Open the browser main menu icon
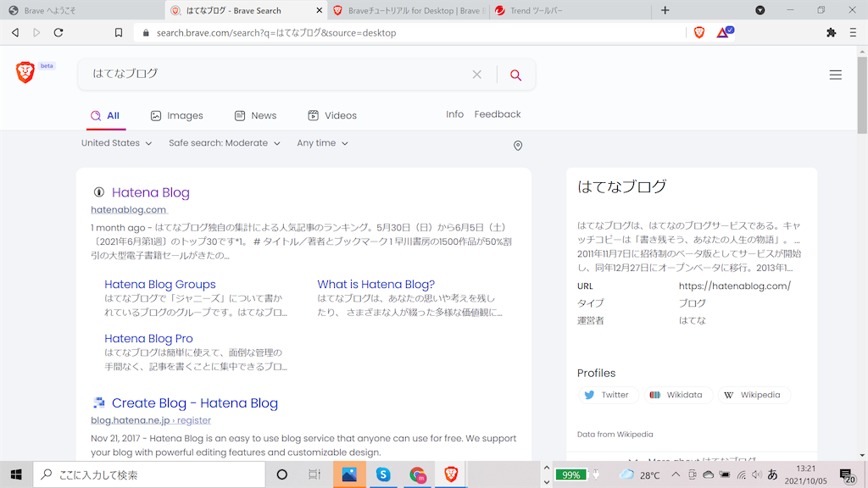This screenshot has width=868, height=488. 853,33
